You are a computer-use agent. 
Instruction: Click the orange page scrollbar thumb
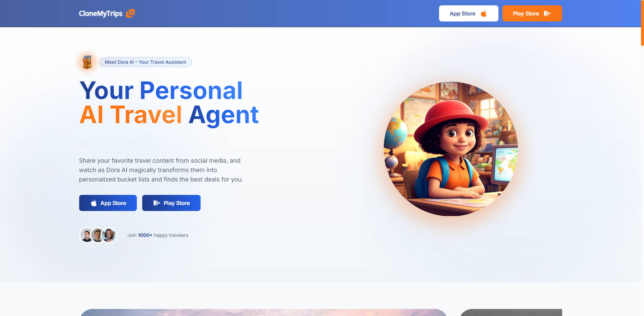(x=642, y=23)
